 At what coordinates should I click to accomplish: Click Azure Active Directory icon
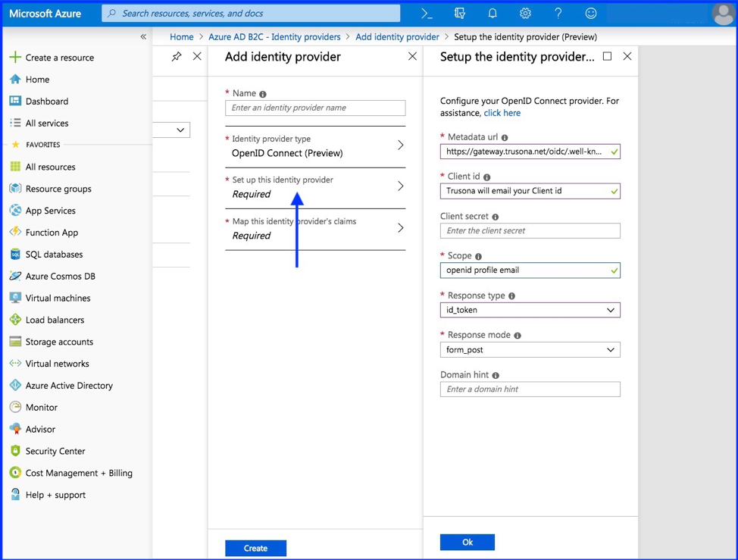tap(15, 386)
